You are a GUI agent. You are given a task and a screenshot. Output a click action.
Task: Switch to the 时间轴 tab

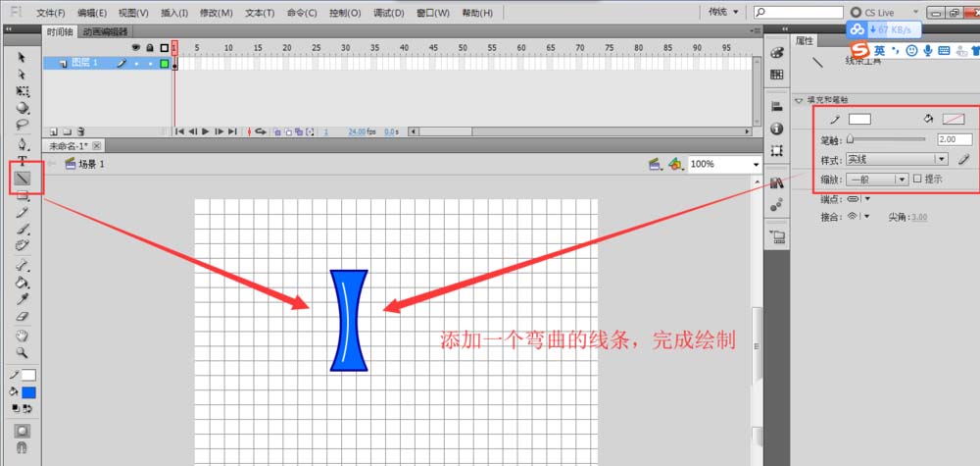[61, 32]
